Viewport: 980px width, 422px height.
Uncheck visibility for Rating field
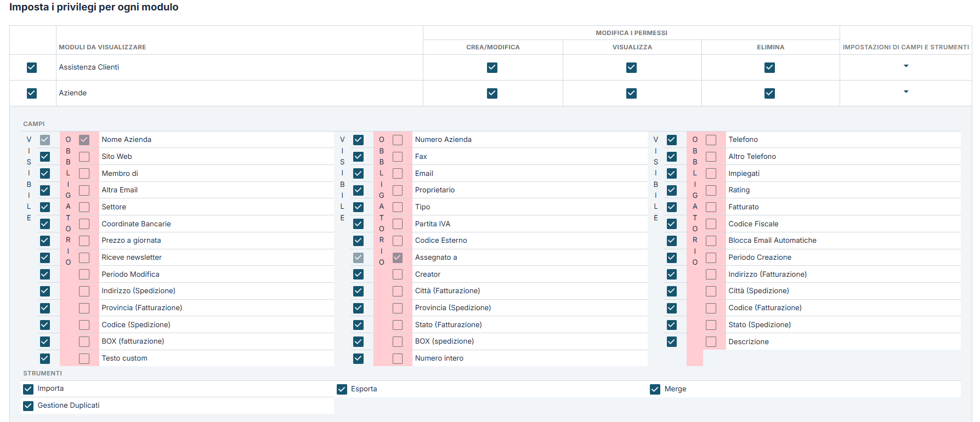click(x=671, y=190)
